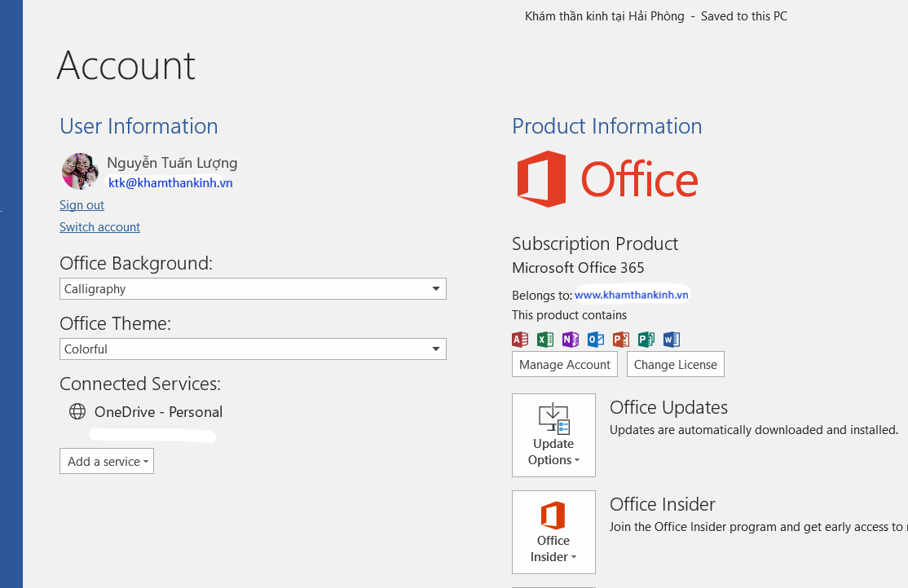Open the www.khamthankinh.vn link
Image resolution: width=908 pixels, height=588 pixels.
(x=631, y=295)
